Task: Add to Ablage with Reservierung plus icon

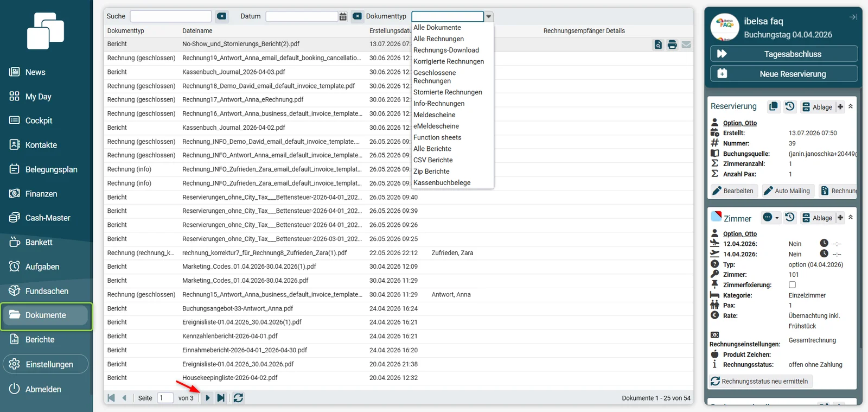Action: coord(840,106)
